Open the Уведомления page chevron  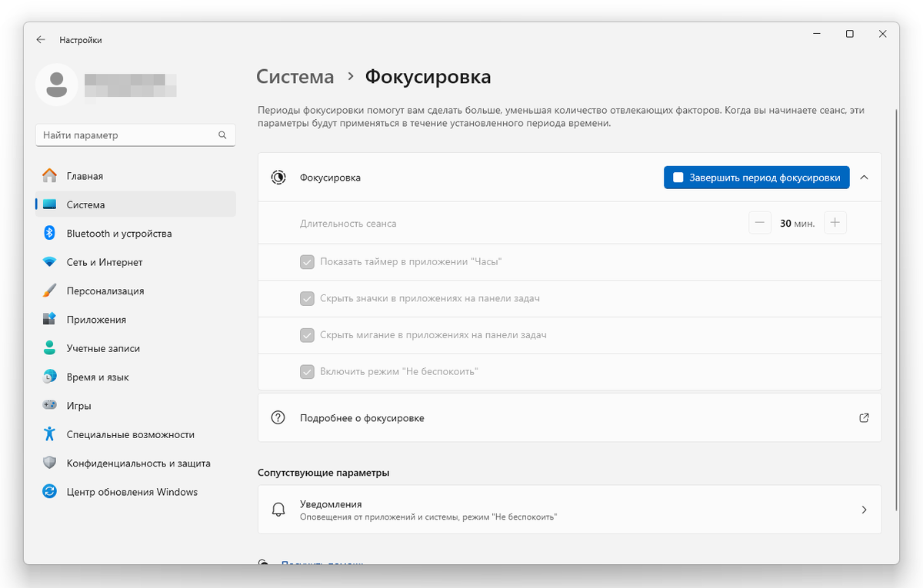tap(864, 510)
